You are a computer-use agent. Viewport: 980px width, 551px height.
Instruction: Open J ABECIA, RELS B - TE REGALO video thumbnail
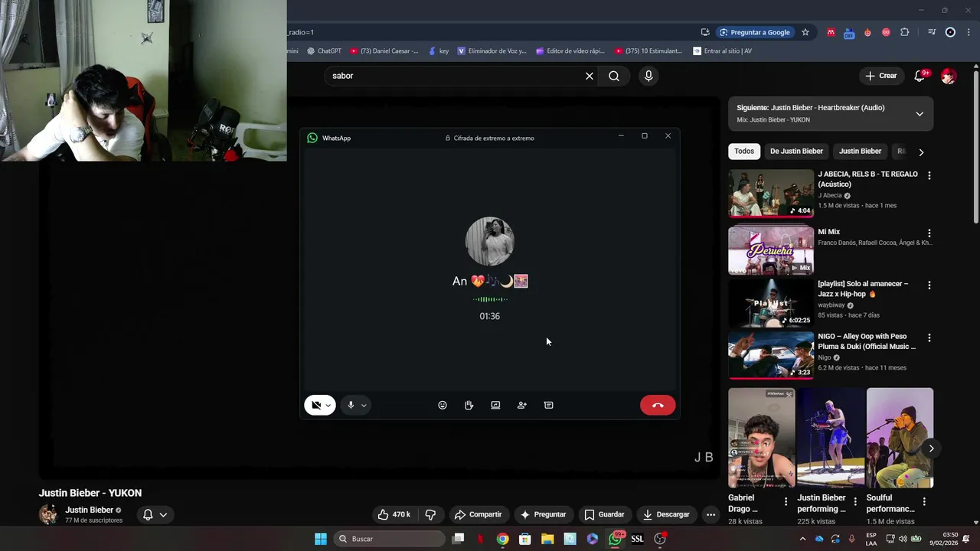(x=771, y=193)
